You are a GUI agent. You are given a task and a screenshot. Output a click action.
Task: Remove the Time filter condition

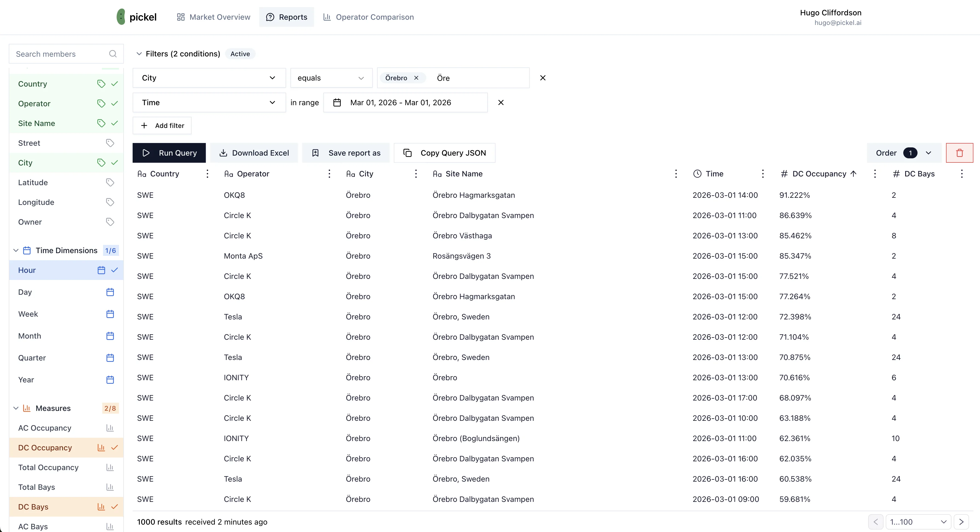pyautogui.click(x=501, y=103)
